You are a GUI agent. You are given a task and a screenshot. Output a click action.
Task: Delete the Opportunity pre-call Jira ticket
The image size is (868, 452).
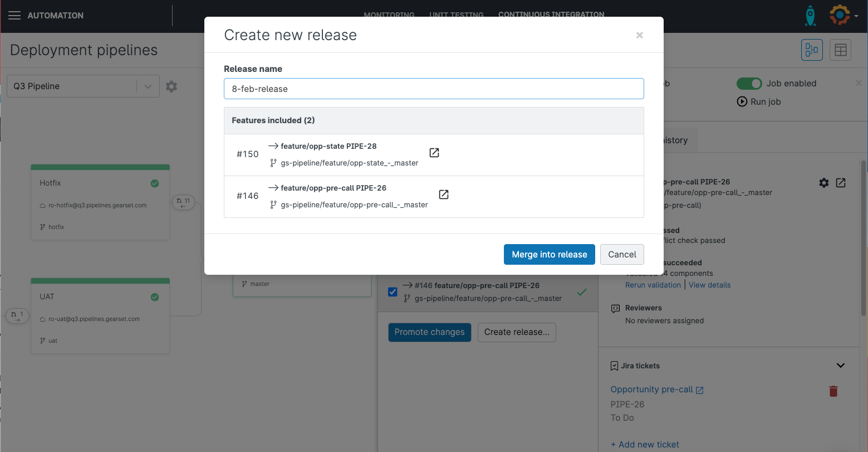click(x=833, y=391)
